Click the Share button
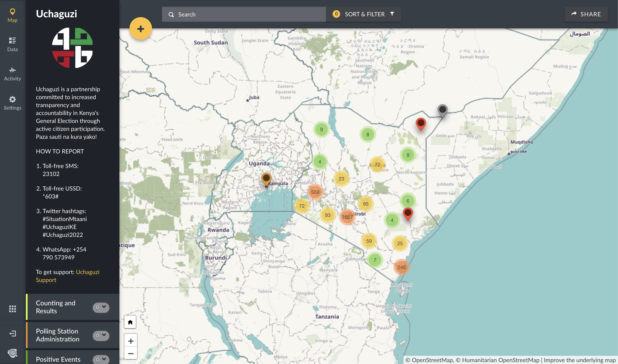The width and height of the screenshot is (618, 364). [586, 14]
